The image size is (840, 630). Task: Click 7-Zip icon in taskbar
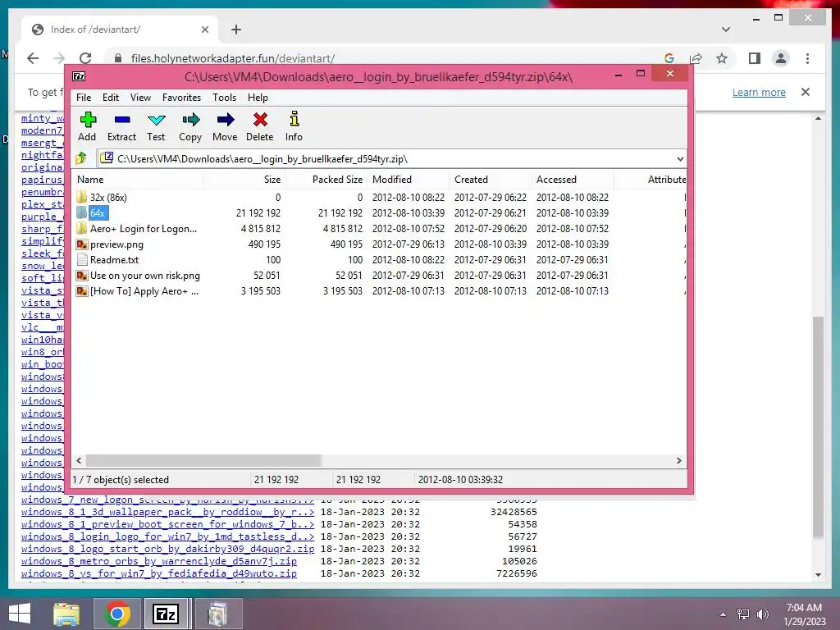coord(166,614)
